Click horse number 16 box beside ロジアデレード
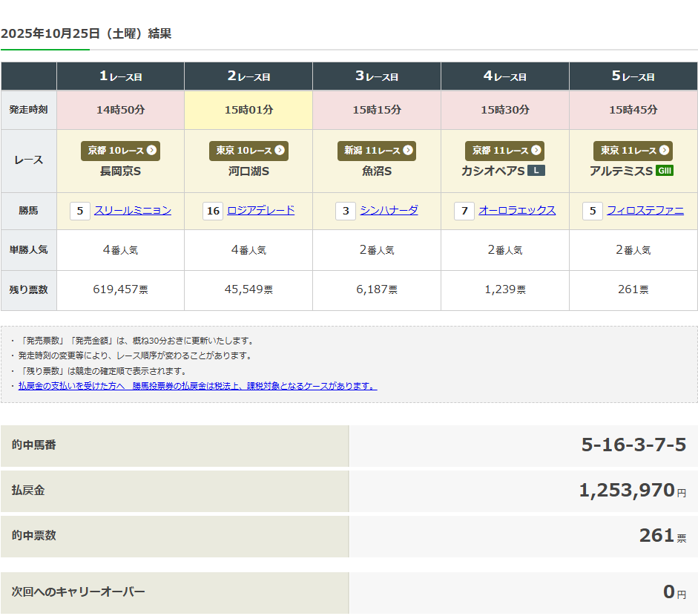This screenshot has width=698, height=616. [x=213, y=211]
